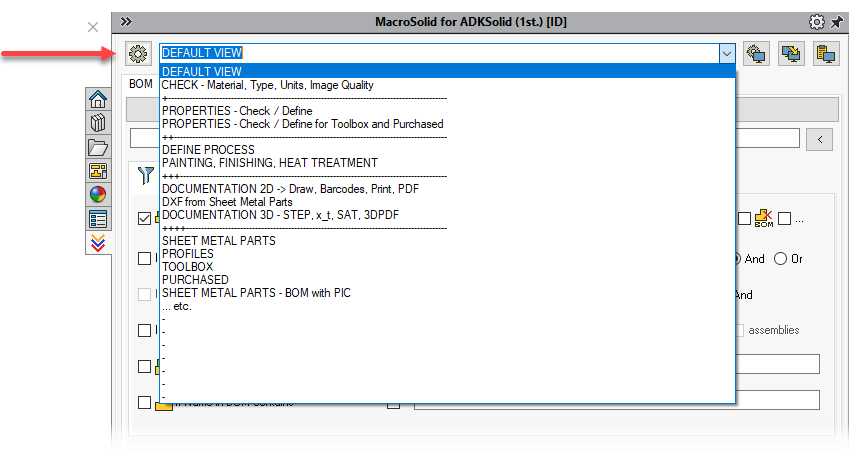Click the two-monitors toolbar button
Image resolution: width=858 pixels, height=453 pixels.
[791, 54]
